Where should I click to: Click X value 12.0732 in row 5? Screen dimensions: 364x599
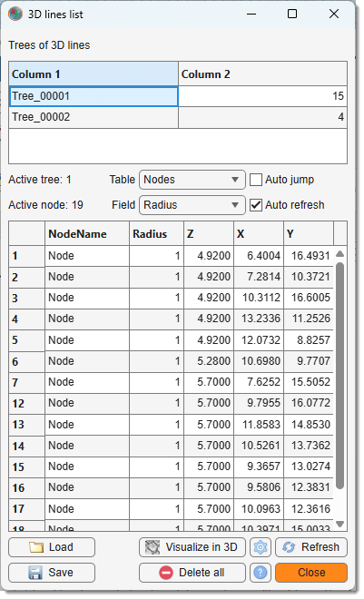(x=259, y=340)
